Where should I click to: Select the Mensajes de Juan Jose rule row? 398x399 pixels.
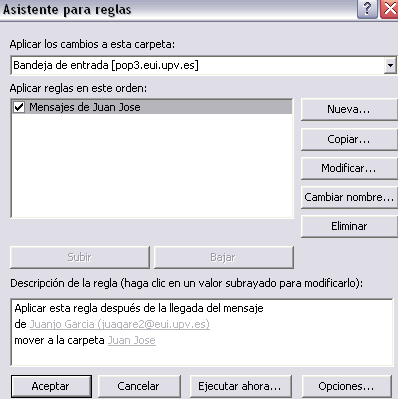pyautogui.click(x=152, y=107)
